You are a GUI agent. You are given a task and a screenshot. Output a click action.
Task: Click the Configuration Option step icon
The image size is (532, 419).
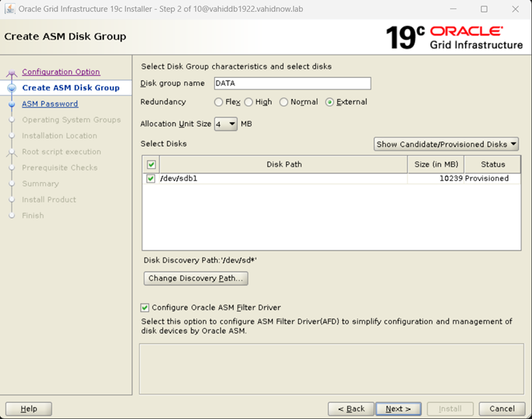(x=11, y=72)
